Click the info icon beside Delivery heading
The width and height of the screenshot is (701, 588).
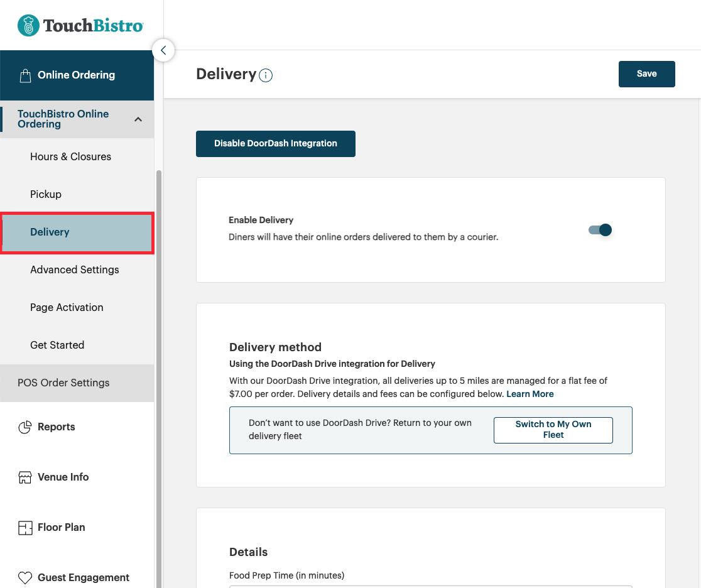[x=265, y=75]
